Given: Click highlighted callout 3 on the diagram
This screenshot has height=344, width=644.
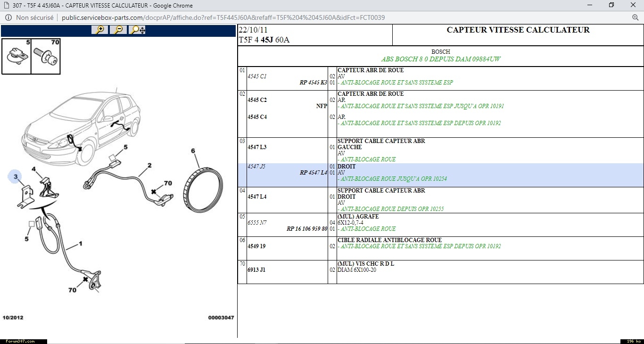Looking at the screenshot, I should (15, 177).
